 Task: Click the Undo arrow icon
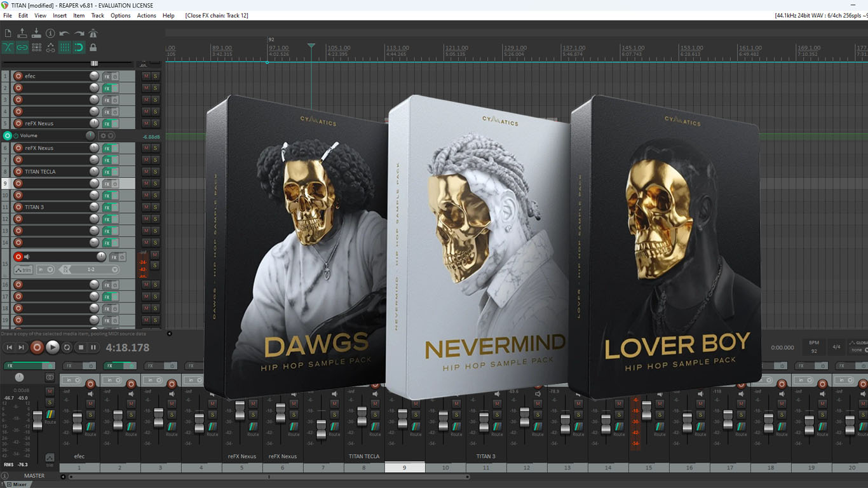(x=64, y=34)
